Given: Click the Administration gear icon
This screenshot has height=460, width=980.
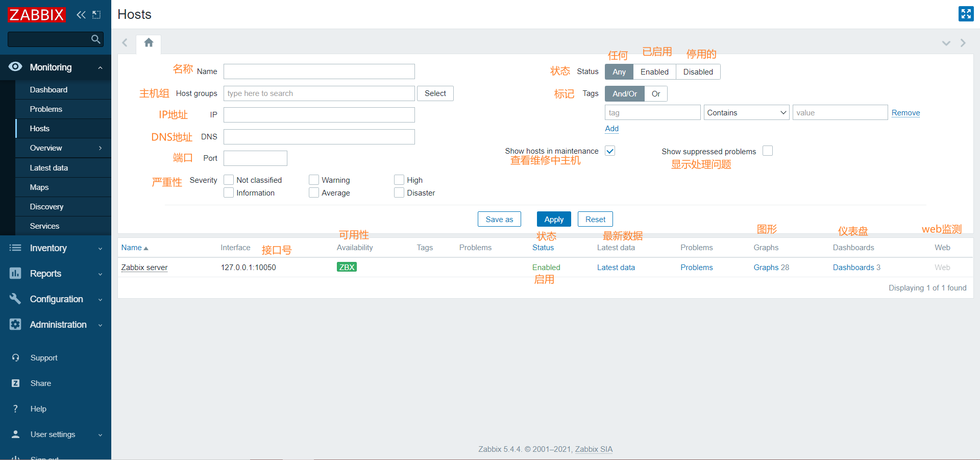Looking at the screenshot, I should coord(15,325).
